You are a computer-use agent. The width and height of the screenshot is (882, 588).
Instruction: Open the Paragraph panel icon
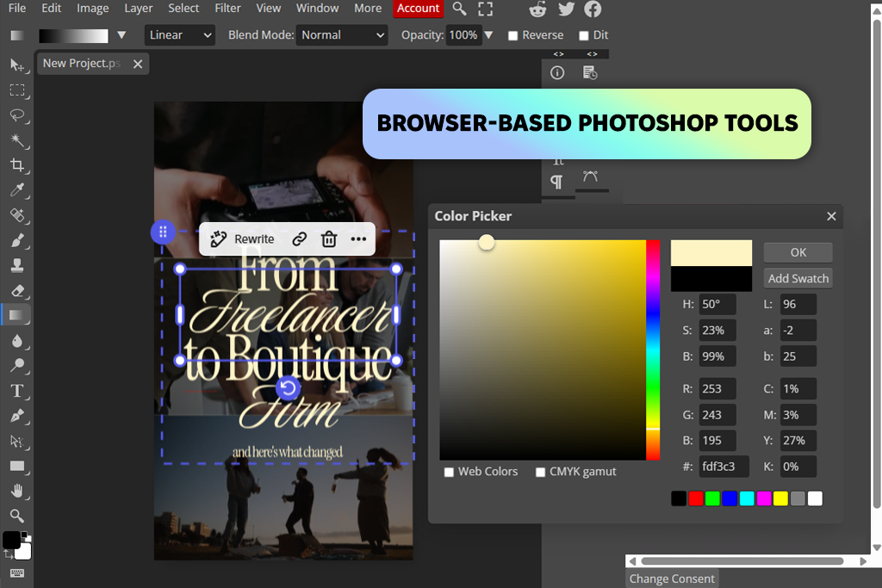pos(556,181)
